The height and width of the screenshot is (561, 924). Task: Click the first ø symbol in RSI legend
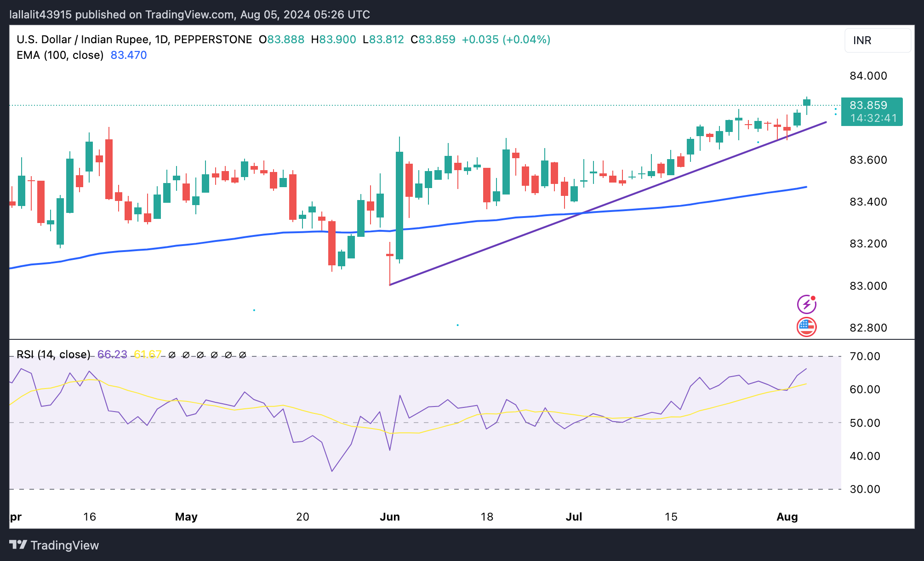172,355
